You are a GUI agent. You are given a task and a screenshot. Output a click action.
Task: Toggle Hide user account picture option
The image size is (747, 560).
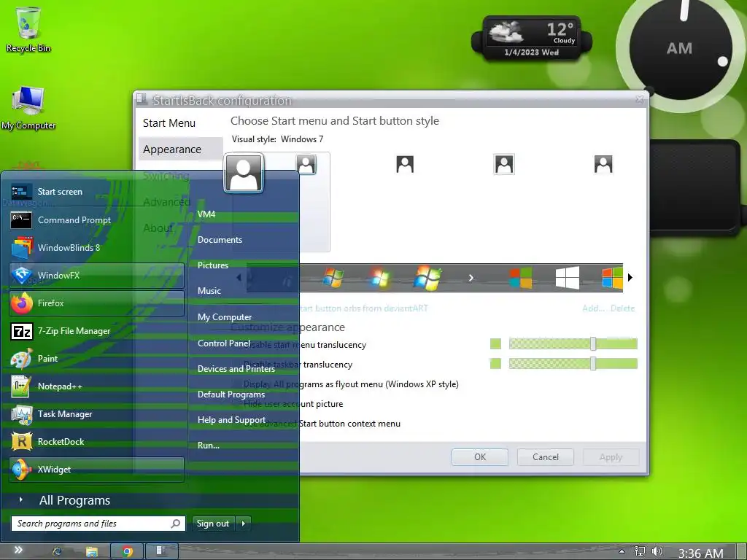tap(293, 404)
